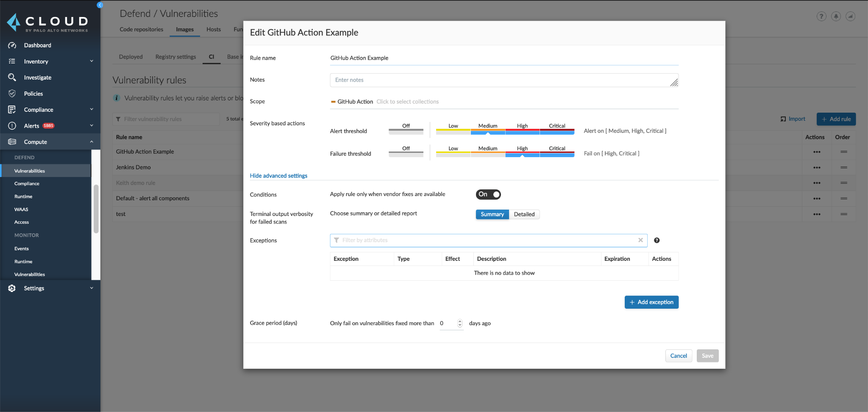Image resolution: width=868 pixels, height=412 pixels.
Task: Click the Policies shield icon
Action: [12, 94]
